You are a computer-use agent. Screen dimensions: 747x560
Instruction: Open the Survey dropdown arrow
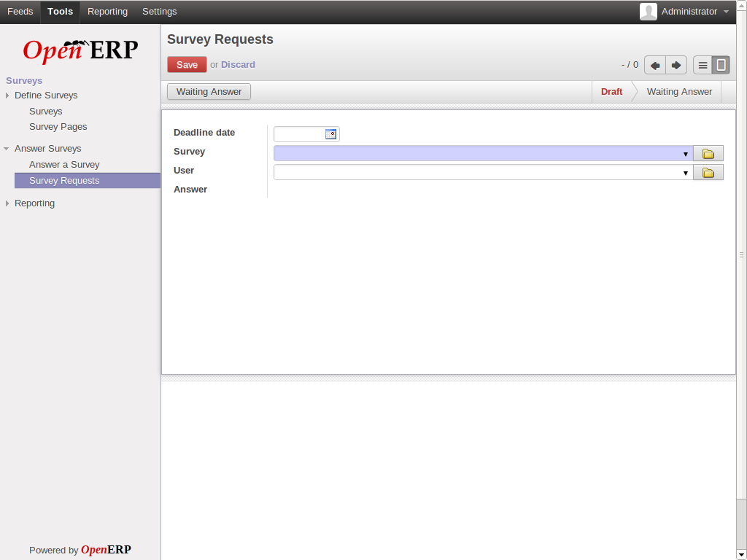(x=686, y=154)
